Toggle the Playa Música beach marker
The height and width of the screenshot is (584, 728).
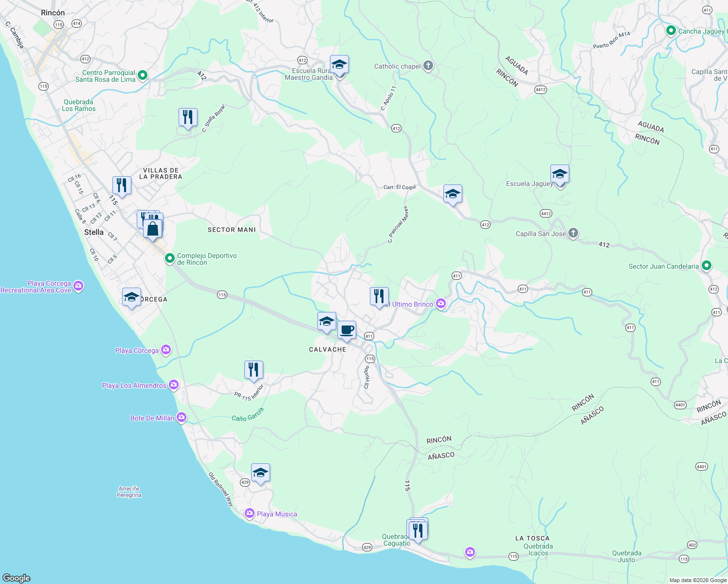click(249, 513)
